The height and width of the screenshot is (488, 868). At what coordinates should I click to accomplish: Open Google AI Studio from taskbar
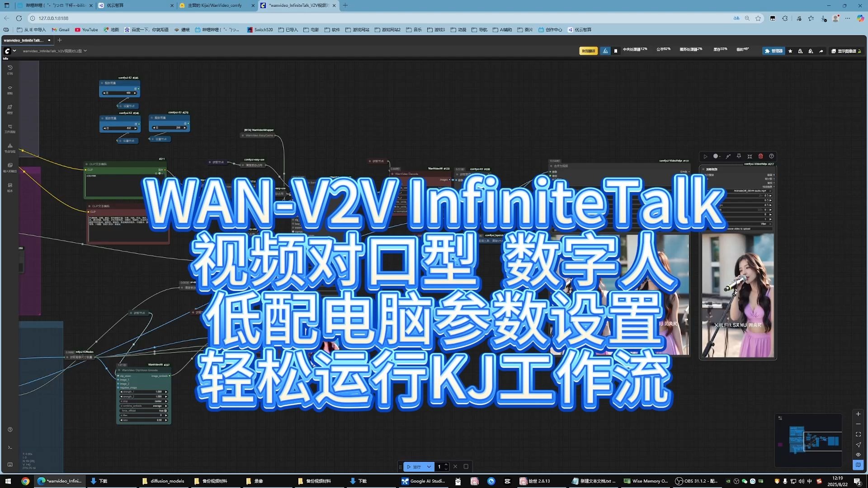click(424, 481)
